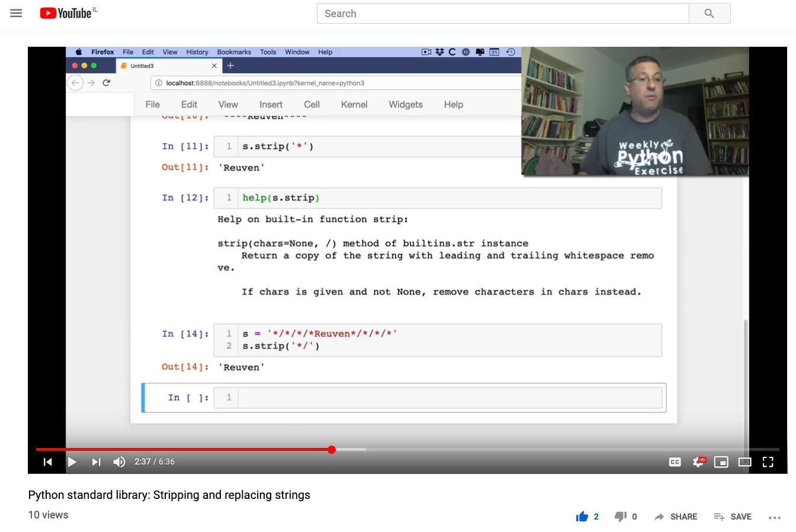The height and width of the screenshot is (532, 796).
Task: Open Jupyter File menu
Action: (152, 105)
